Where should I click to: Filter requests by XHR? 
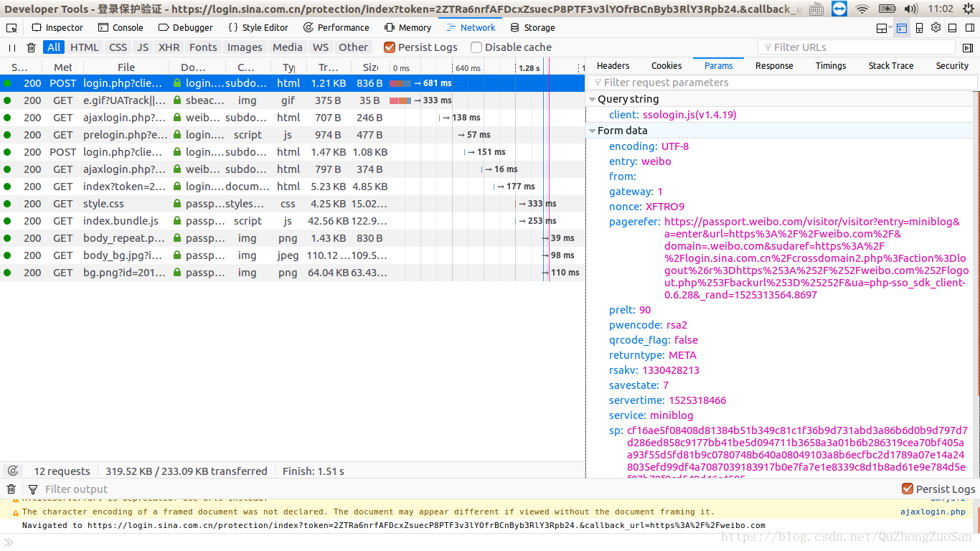(x=169, y=47)
